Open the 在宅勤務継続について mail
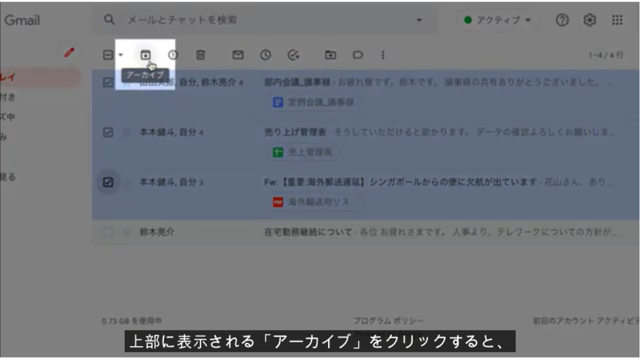The image size is (644, 362). pos(308,232)
